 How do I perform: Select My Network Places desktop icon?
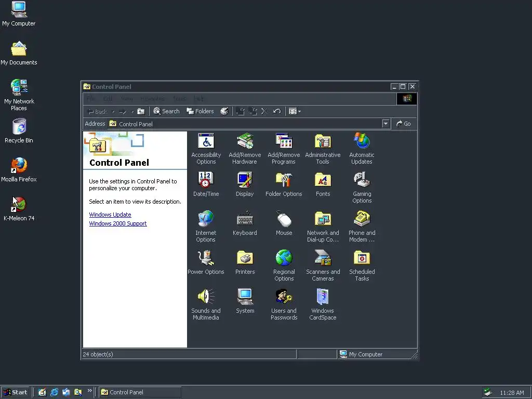point(19,95)
